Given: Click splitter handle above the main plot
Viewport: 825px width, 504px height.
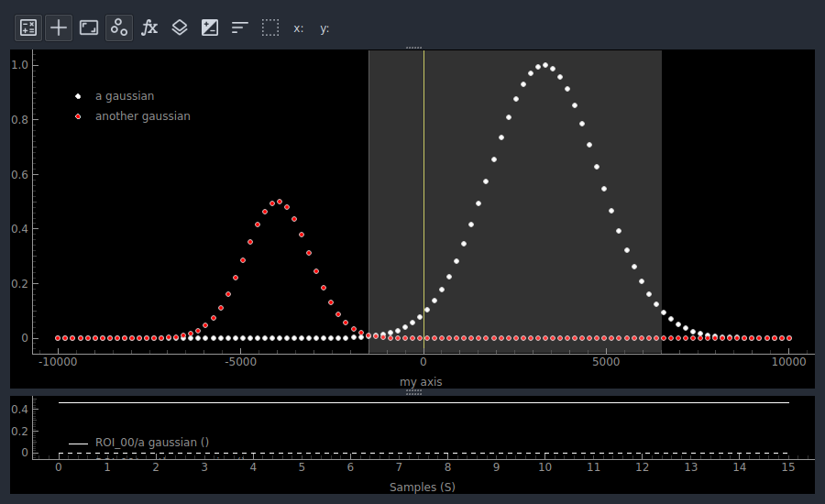Looking at the screenshot, I should tap(413, 48).
